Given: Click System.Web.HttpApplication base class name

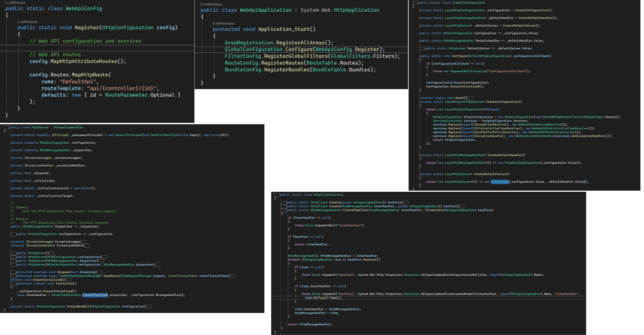Looking at the screenshot, I should click(x=340, y=10).
